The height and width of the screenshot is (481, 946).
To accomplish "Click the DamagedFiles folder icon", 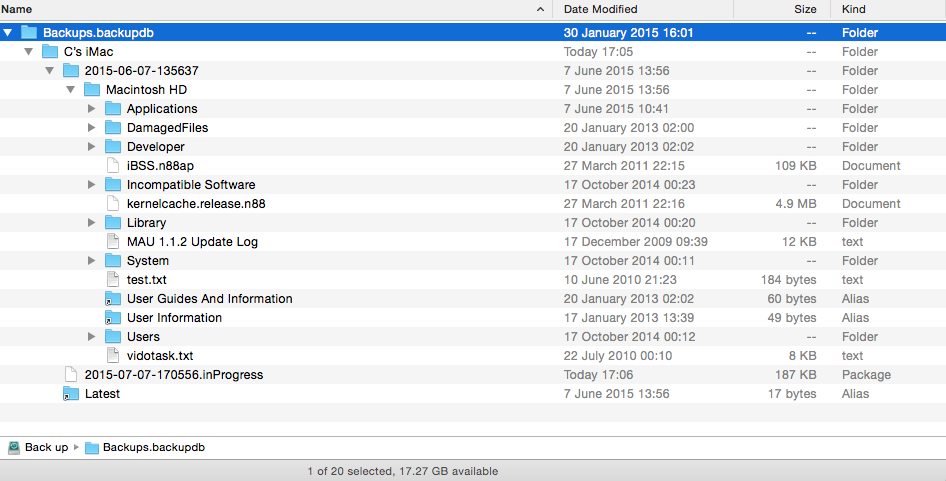I will click(x=113, y=128).
